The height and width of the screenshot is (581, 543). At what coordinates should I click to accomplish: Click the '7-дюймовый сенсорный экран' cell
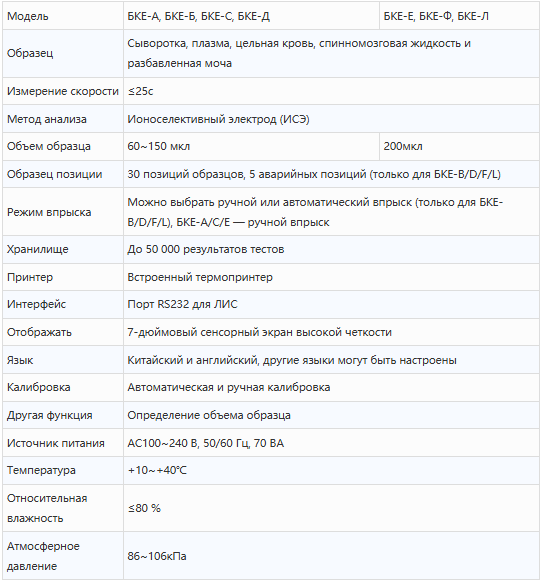tap(331, 332)
